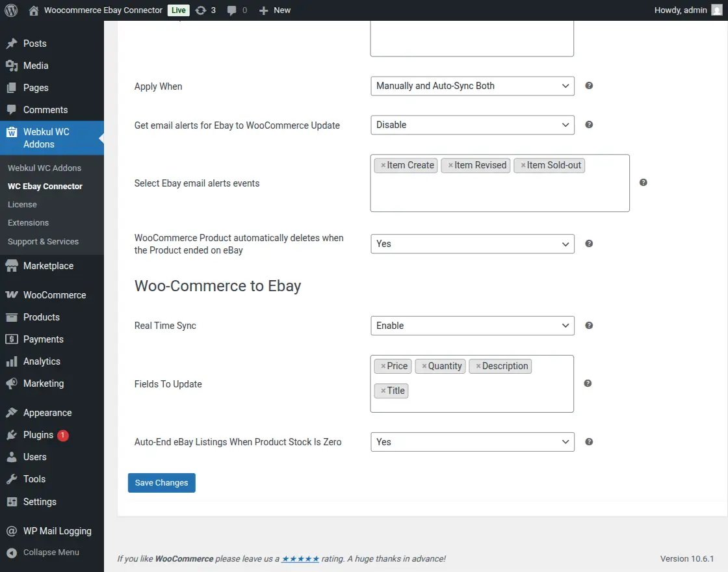Click the Appearance paintbrush icon
Image resolution: width=728 pixels, height=572 pixels.
12,413
